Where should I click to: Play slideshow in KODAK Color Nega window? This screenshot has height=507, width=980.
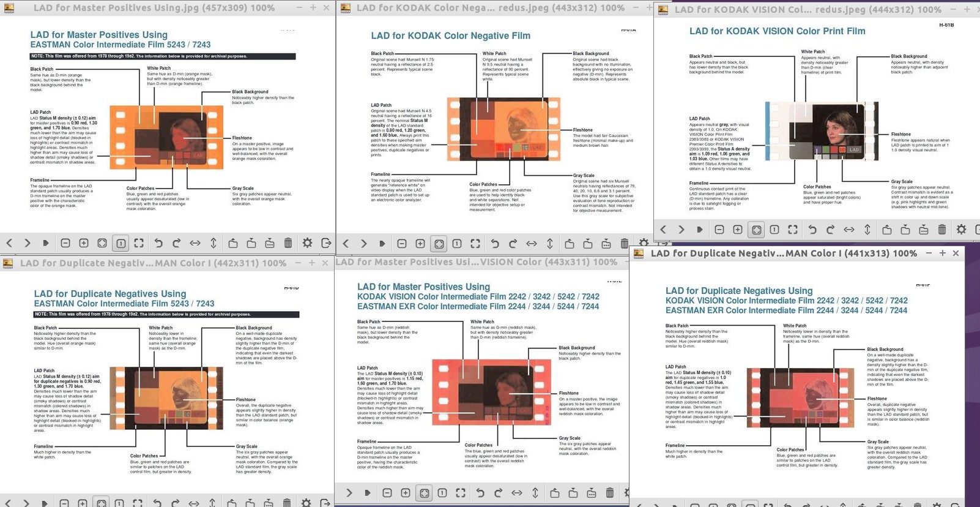(x=382, y=244)
